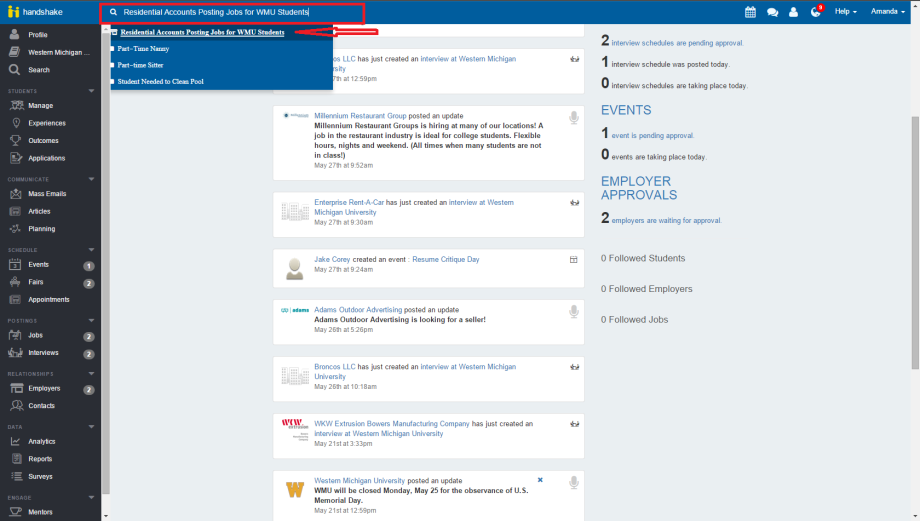Image resolution: width=920 pixels, height=521 pixels.
Task: Open WKW Extrusion Bowers Manufacturing Company link
Action: pos(392,424)
